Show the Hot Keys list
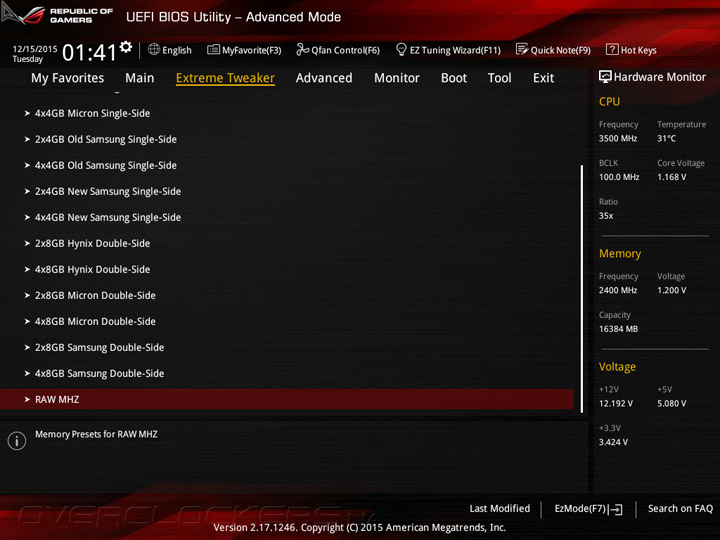Image resolution: width=720 pixels, height=540 pixels. [x=638, y=50]
